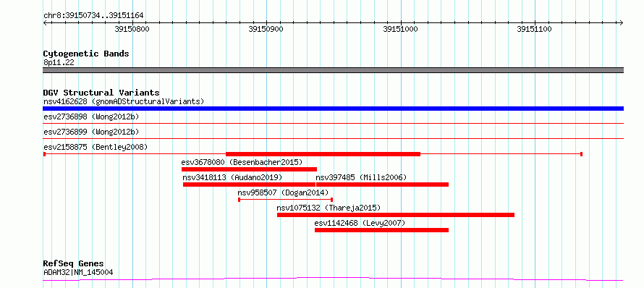The height and width of the screenshot is (288, 644).
Task: Click the blue nsv4162628 gnomAD variant bar
Action: [x=333, y=109]
